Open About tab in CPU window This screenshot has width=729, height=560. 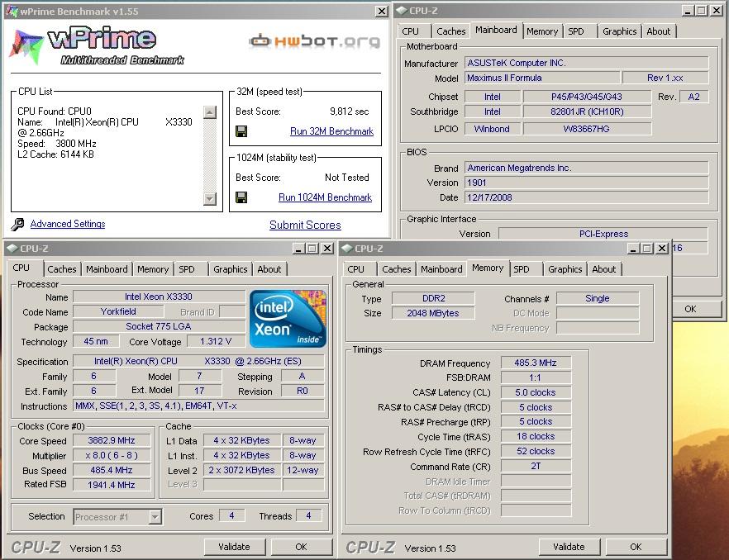(x=269, y=269)
